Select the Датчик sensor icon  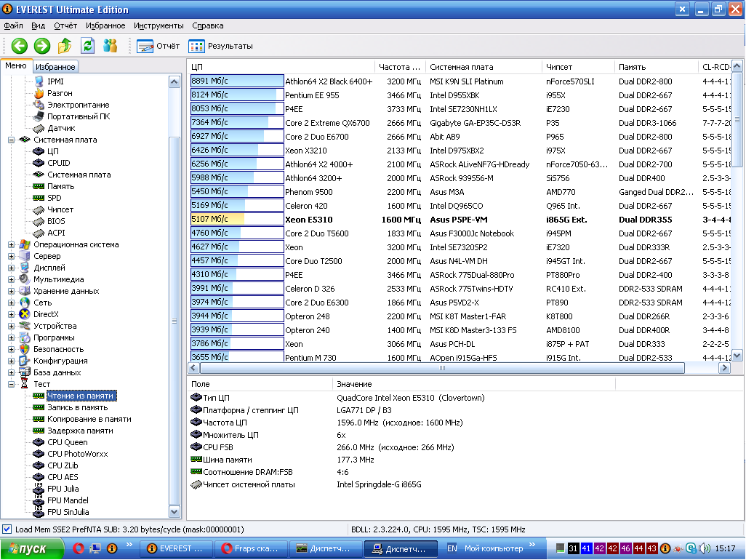39,128
